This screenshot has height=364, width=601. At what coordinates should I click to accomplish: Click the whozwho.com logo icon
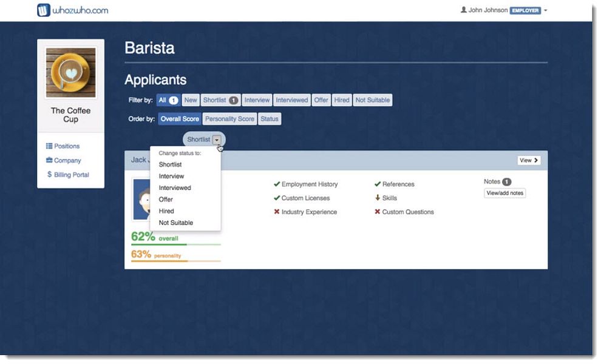[44, 10]
